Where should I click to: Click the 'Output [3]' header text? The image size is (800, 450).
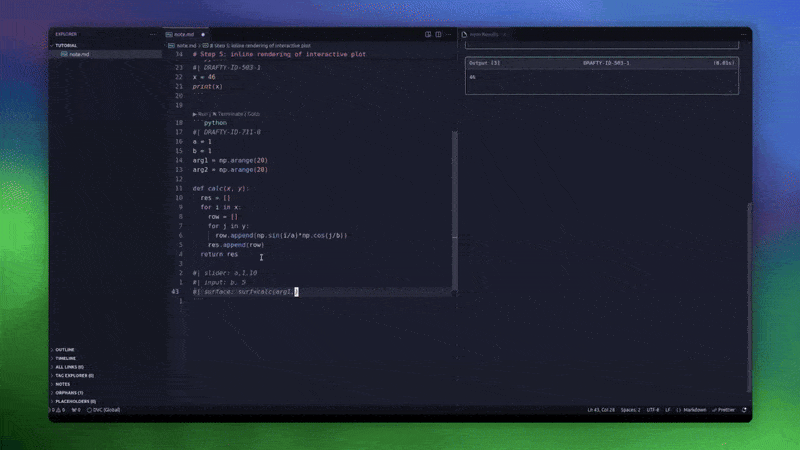[x=484, y=63]
